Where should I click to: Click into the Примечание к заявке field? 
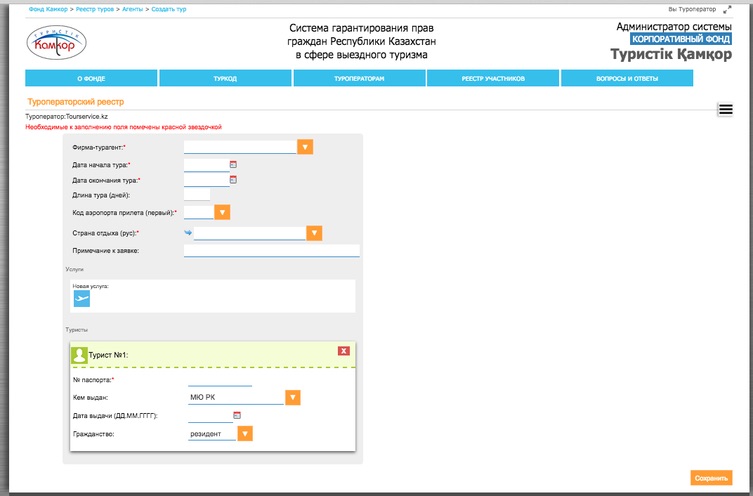point(271,250)
